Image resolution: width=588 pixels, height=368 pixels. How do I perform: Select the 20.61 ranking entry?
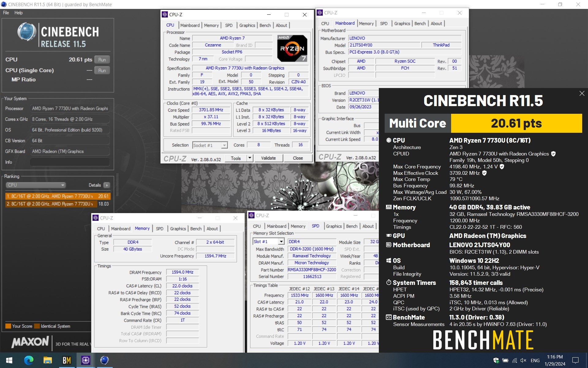(x=58, y=196)
